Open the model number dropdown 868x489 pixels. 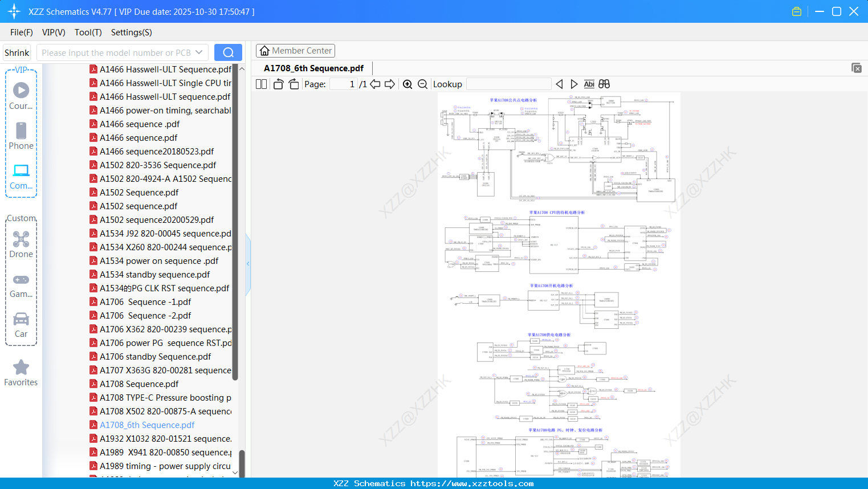(x=199, y=52)
